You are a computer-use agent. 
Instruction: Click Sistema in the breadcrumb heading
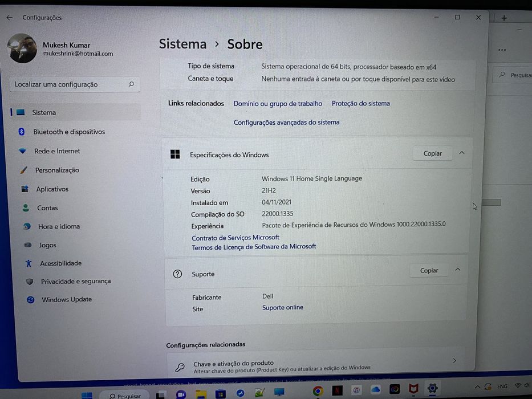point(182,44)
